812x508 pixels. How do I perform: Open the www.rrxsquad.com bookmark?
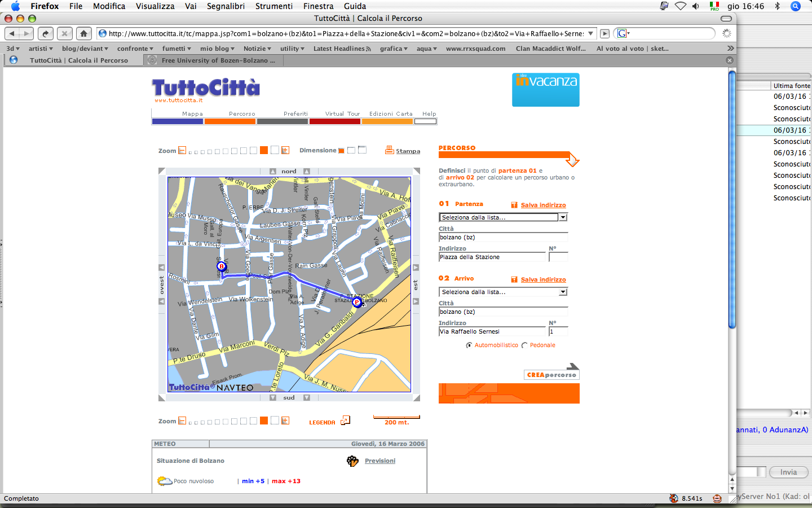coord(475,49)
